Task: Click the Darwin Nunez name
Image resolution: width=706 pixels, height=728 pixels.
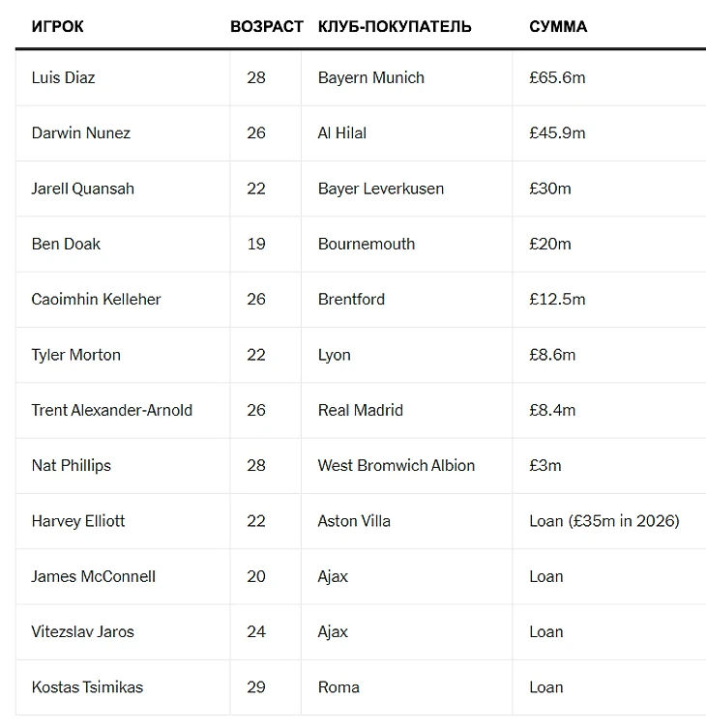Action: (81, 132)
